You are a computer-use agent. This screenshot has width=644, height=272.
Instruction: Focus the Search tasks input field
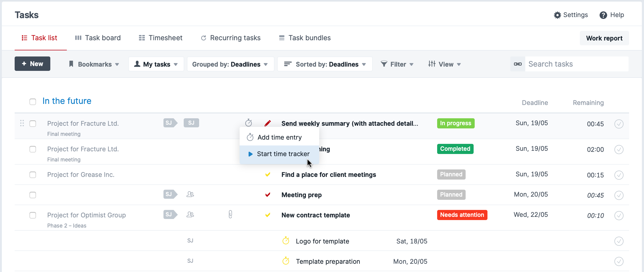577,64
